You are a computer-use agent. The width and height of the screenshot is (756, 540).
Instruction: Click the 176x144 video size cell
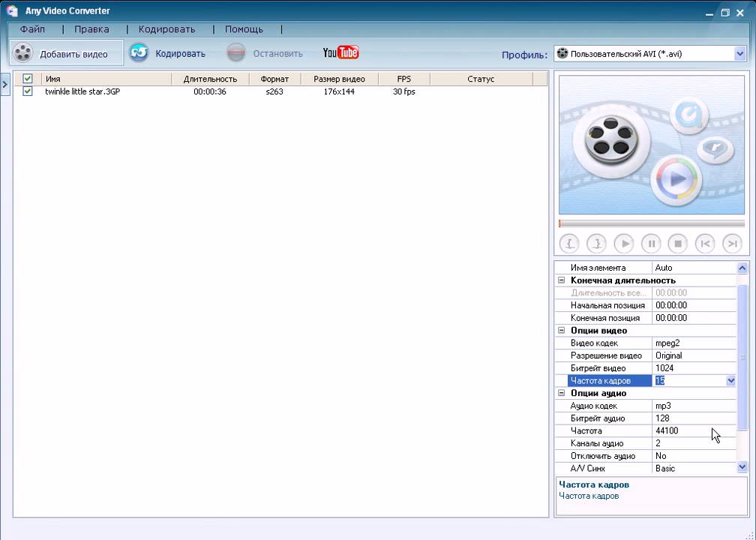click(339, 91)
